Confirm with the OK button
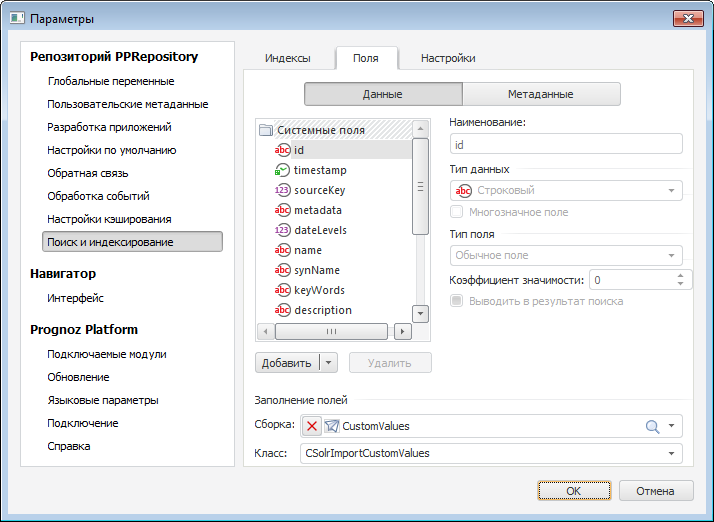Viewport: 714px width, 522px height. [x=574, y=491]
